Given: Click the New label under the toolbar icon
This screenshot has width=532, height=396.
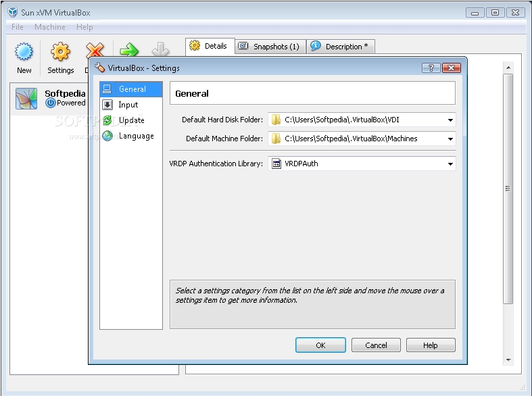Looking at the screenshot, I should (24, 70).
